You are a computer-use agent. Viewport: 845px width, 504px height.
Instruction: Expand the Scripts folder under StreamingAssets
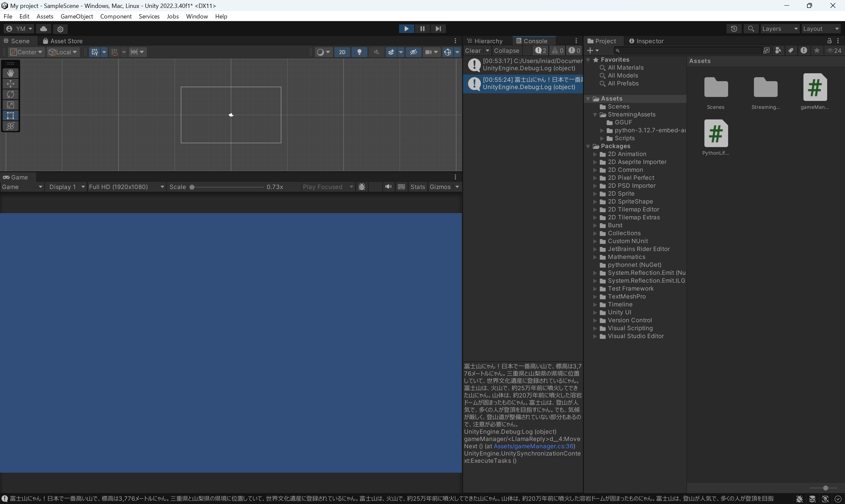click(602, 138)
